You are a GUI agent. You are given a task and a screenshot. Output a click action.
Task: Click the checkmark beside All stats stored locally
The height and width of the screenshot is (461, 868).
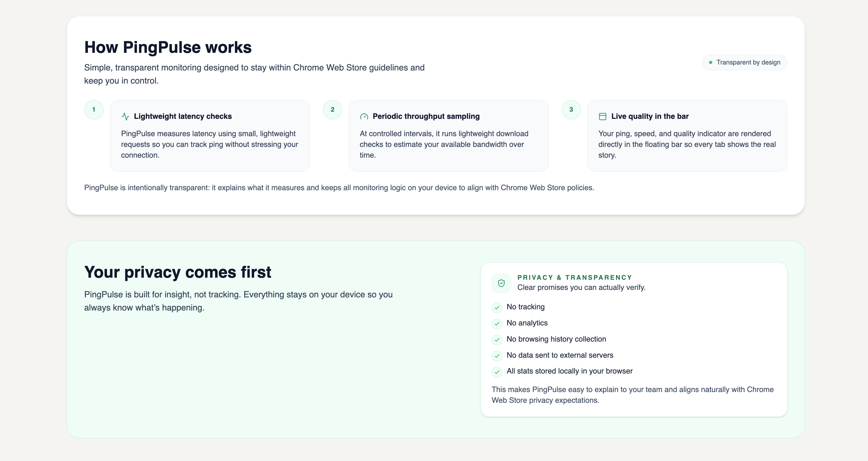(497, 371)
